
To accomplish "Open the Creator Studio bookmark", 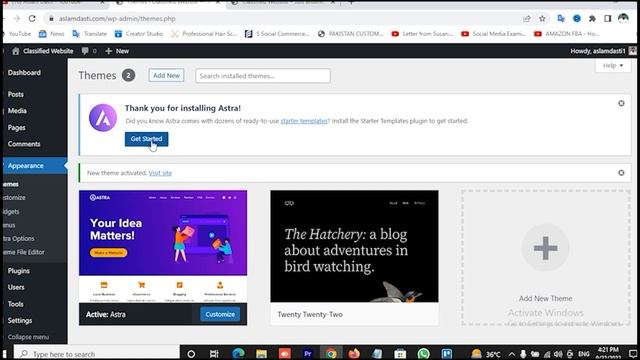I will (139, 34).
